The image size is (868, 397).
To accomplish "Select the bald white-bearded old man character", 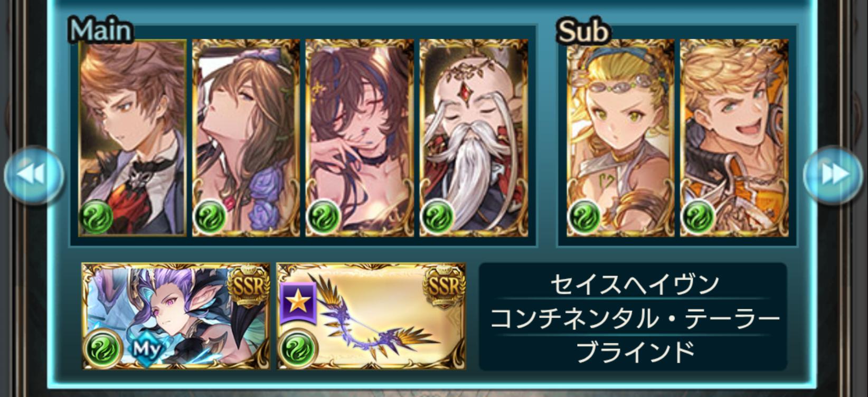I will click(474, 138).
